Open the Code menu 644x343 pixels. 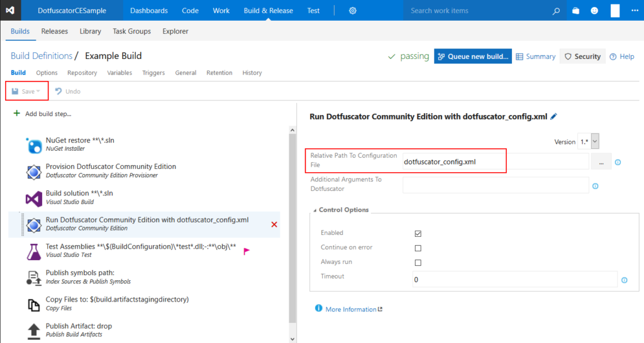coord(190,11)
